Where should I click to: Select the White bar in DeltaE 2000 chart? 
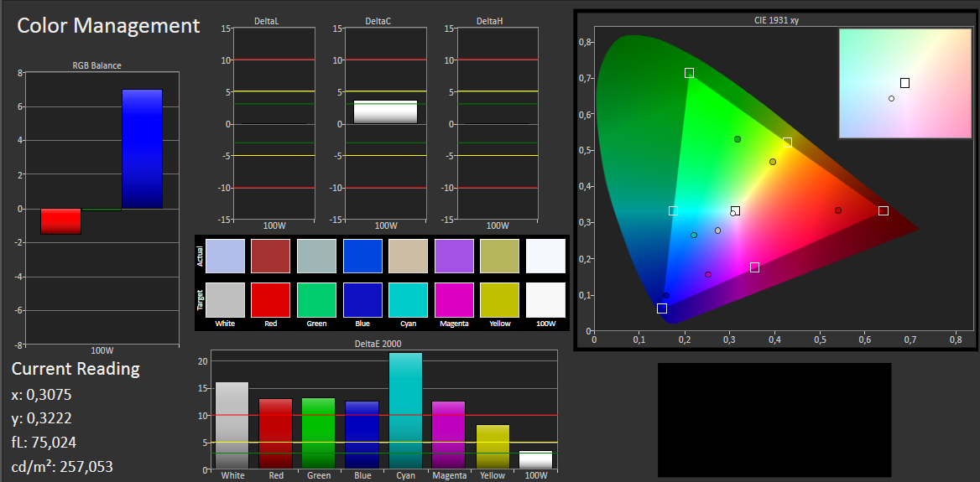click(x=232, y=426)
